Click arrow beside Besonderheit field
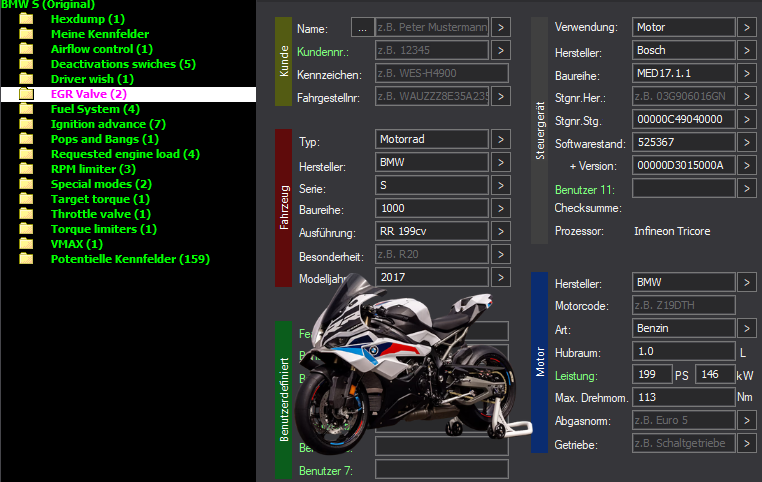The width and height of the screenshot is (762, 482). [x=501, y=254]
